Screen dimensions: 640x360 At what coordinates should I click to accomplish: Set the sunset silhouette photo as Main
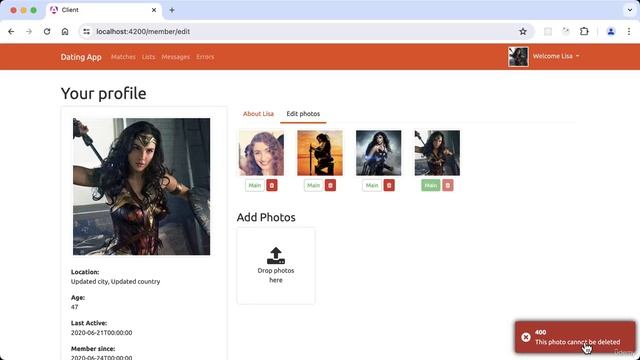pyautogui.click(x=313, y=185)
